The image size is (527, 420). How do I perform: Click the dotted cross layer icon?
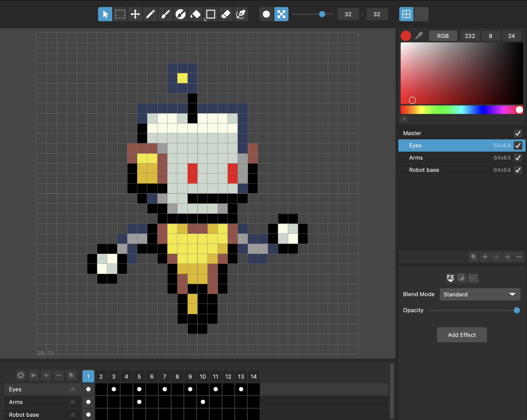[496, 257]
